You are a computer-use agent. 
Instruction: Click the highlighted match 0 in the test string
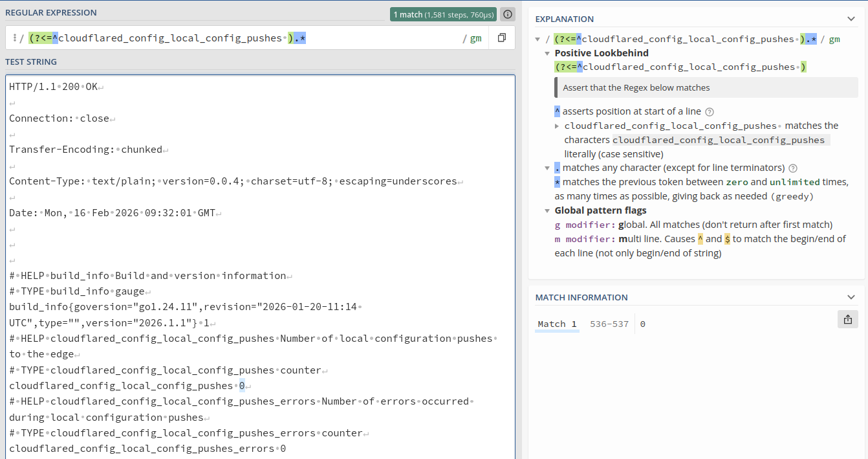point(242,386)
